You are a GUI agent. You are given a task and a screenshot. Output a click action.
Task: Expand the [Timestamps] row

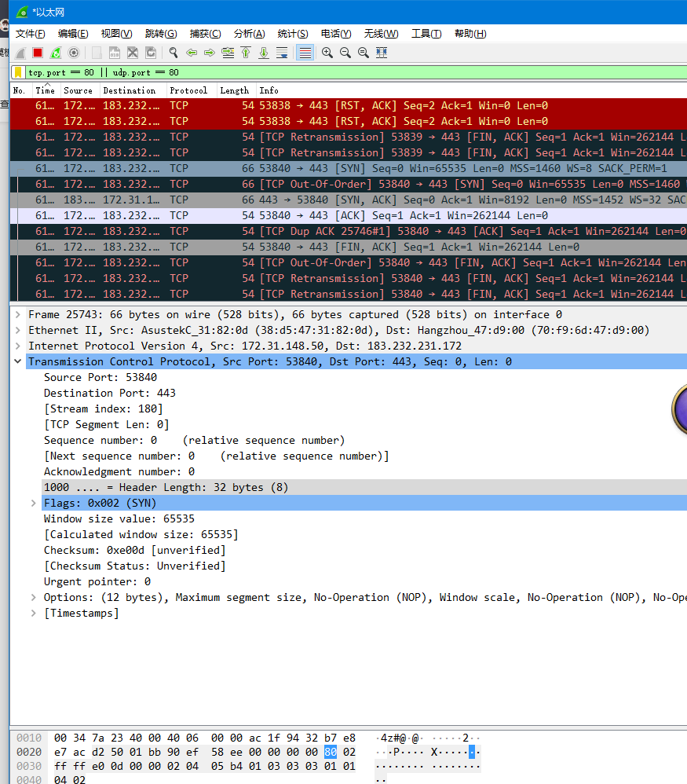[x=34, y=613]
